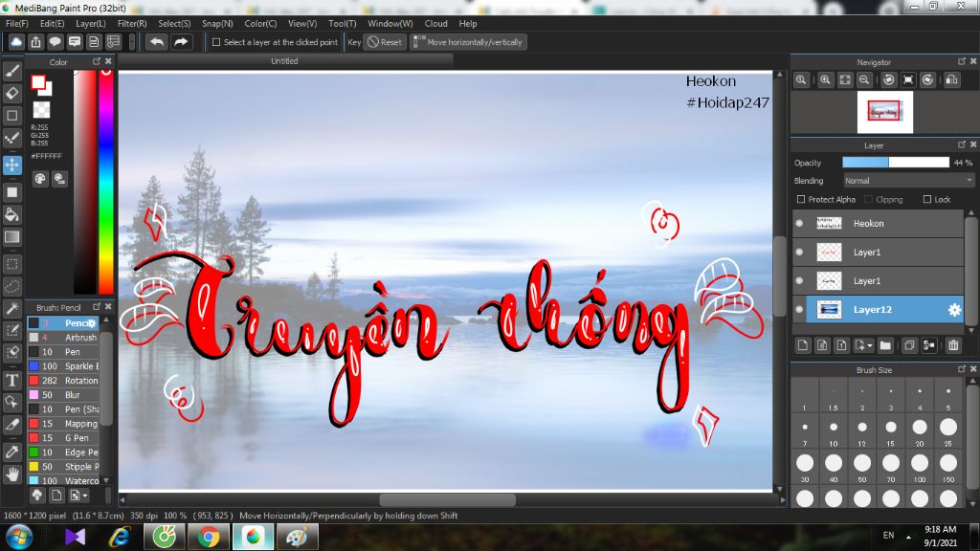Enable Select a layer at clicked point
The image size is (980, 551).
(x=216, y=42)
